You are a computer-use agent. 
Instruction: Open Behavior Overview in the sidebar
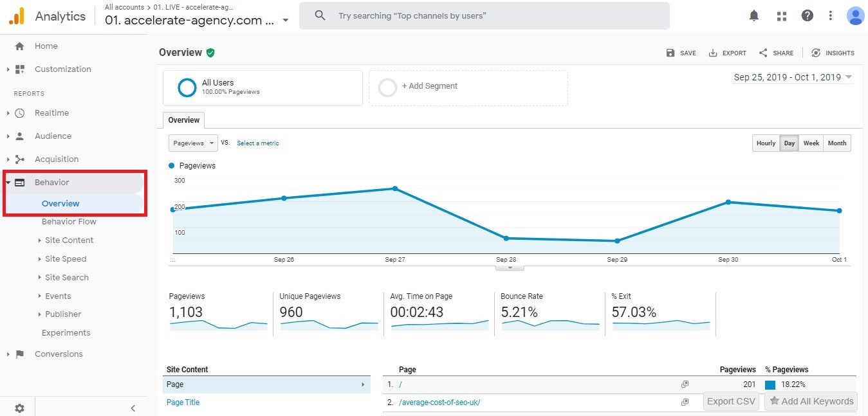tap(60, 204)
